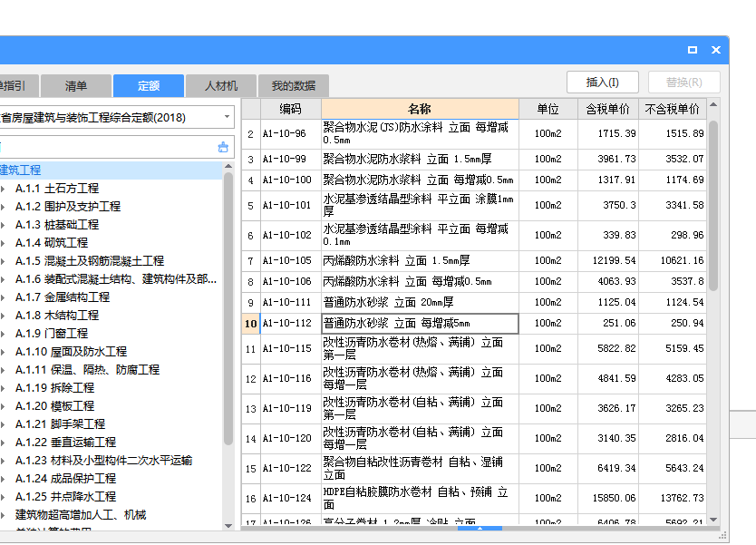The image size is (756, 545).
Task: Click the 单位 column header
Action: click(x=548, y=109)
